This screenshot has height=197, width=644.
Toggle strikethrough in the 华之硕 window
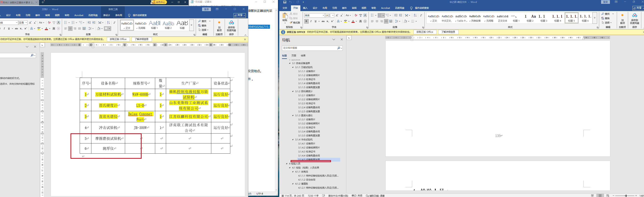(x=323, y=21)
